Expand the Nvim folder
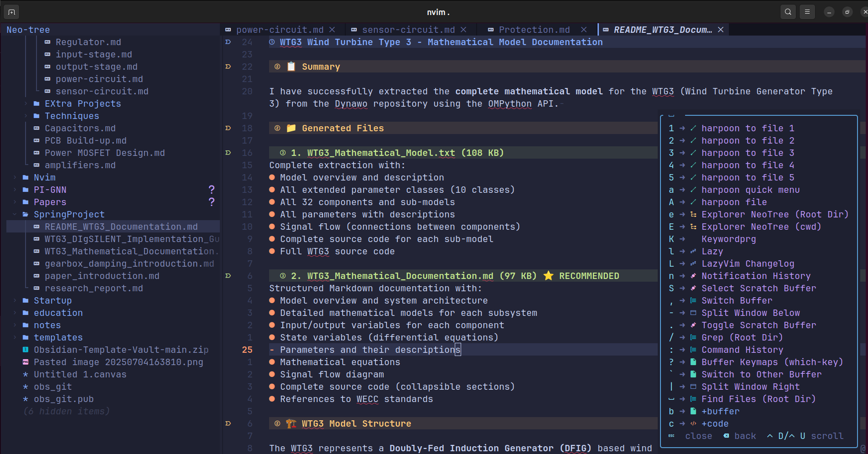 [15, 177]
